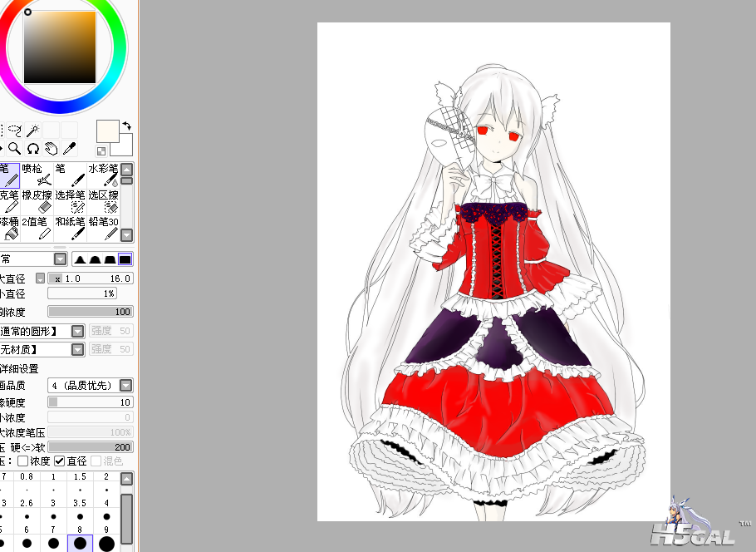The image size is (756, 552).
Task: Select the Lasso selection tool
Action: tap(15, 130)
